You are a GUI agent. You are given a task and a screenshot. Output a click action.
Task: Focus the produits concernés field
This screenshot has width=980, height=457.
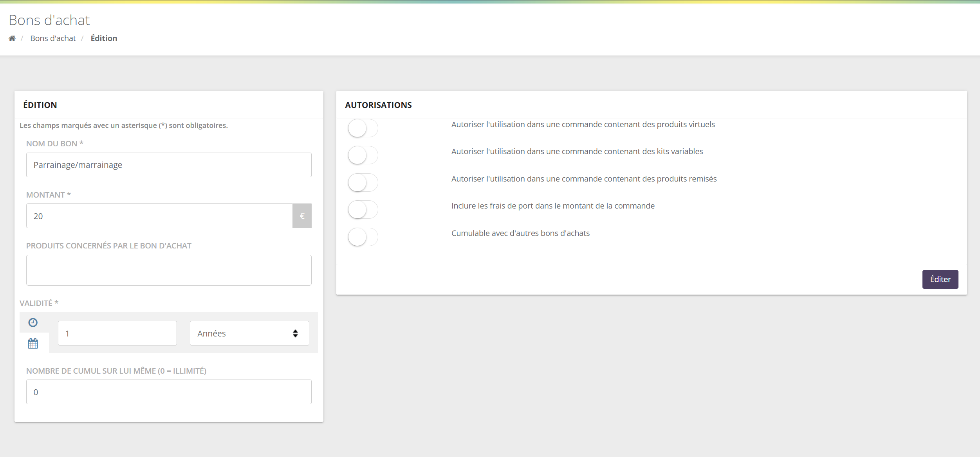[169, 270]
